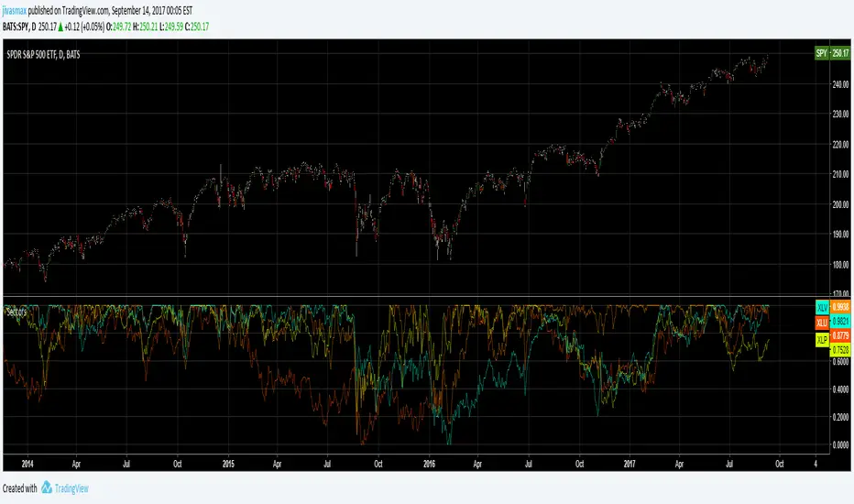The height and width of the screenshot is (504, 854).
Task: Click the indicator axis label 0.4000
Action: 840,389
